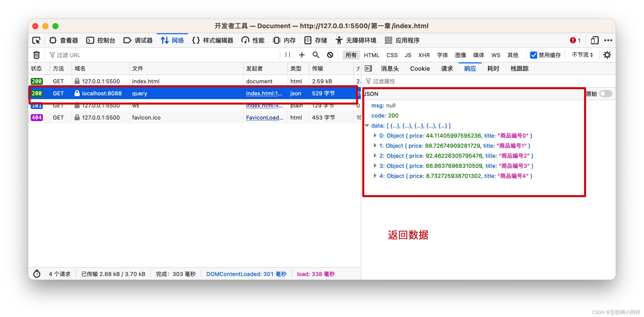Open network settings gear icon
644x317 pixels.
pos(607,55)
